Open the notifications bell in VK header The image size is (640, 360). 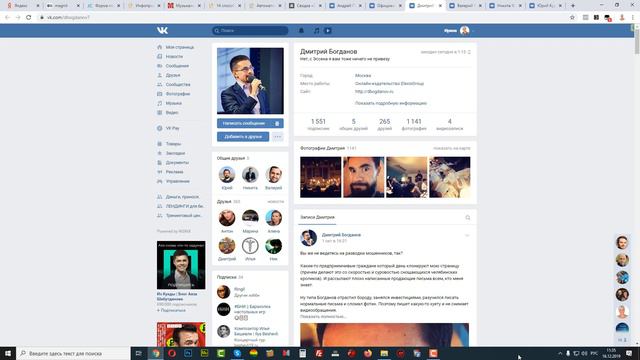(x=301, y=31)
